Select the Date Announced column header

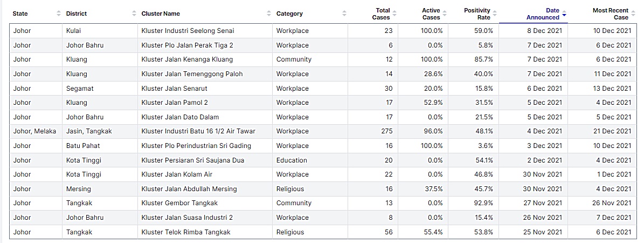(x=543, y=13)
